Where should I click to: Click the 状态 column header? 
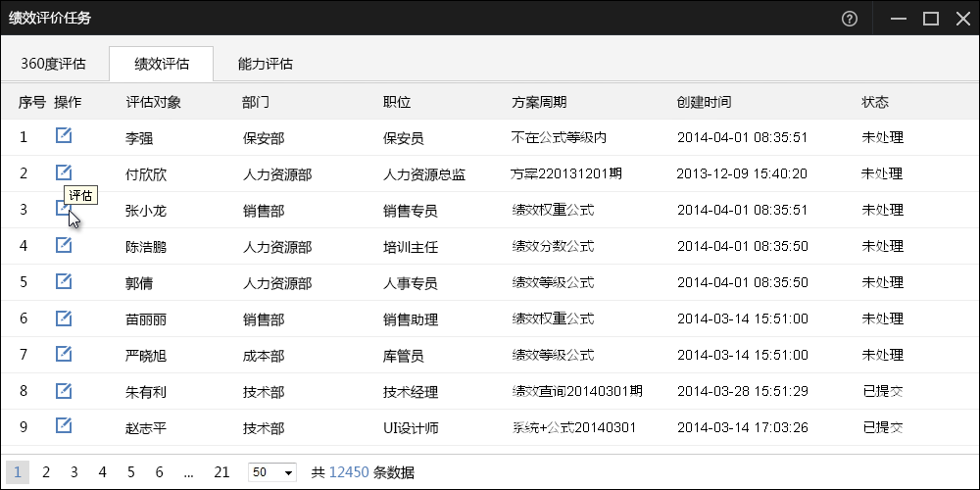pyautogui.click(x=875, y=102)
